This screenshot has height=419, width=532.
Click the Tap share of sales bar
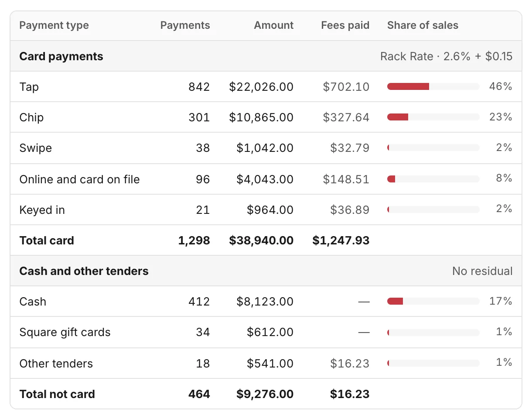click(x=433, y=86)
